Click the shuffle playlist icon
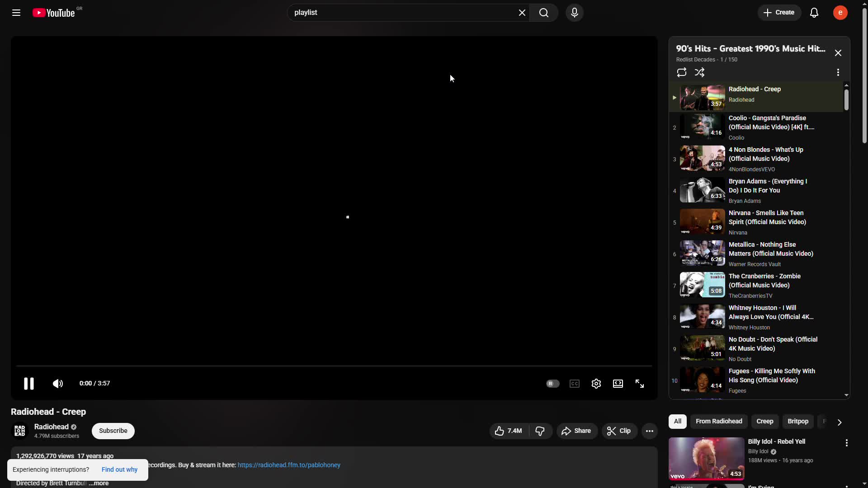The height and width of the screenshot is (488, 868). (x=699, y=72)
